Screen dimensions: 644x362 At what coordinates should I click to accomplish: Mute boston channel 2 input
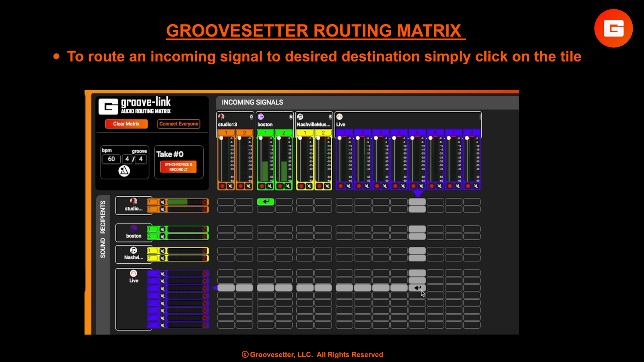[288, 186]
